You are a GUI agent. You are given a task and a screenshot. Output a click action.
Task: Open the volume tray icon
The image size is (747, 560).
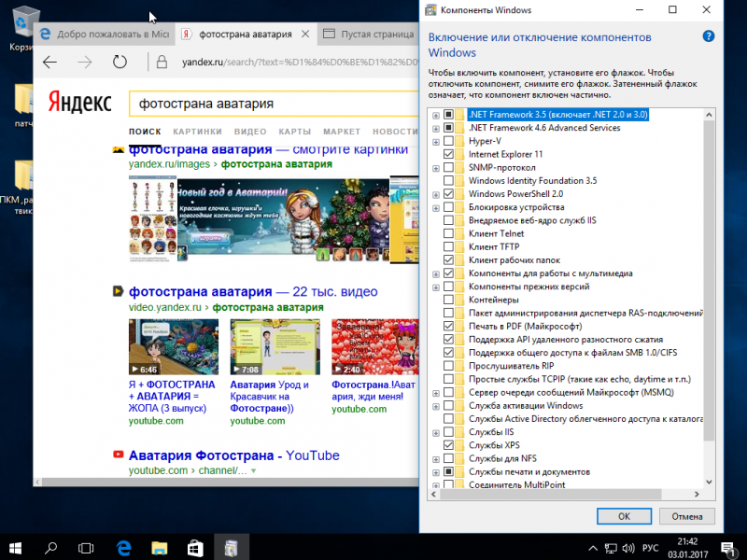click(627, 549)
